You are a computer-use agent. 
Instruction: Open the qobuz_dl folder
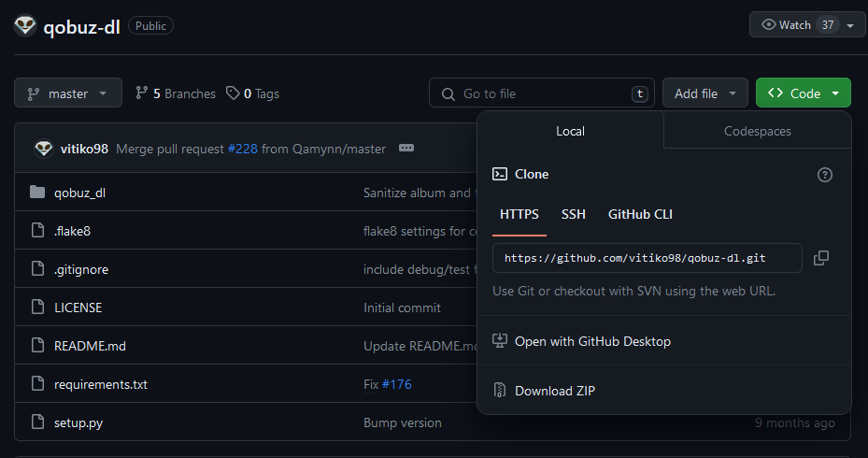80,193
